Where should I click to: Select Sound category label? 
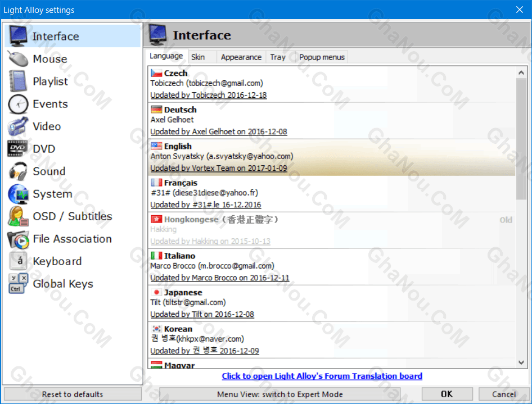(49, 171)
